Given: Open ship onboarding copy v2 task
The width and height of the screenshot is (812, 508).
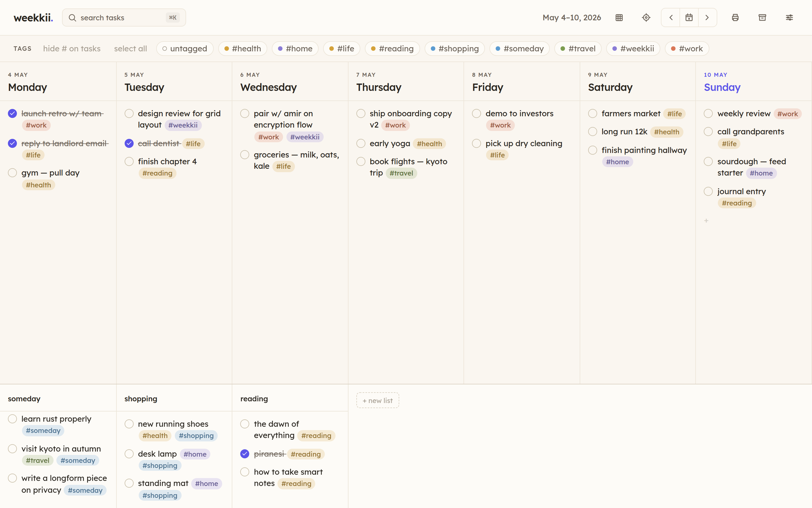Looking at the screenshot, I should (x=411, y=119).
